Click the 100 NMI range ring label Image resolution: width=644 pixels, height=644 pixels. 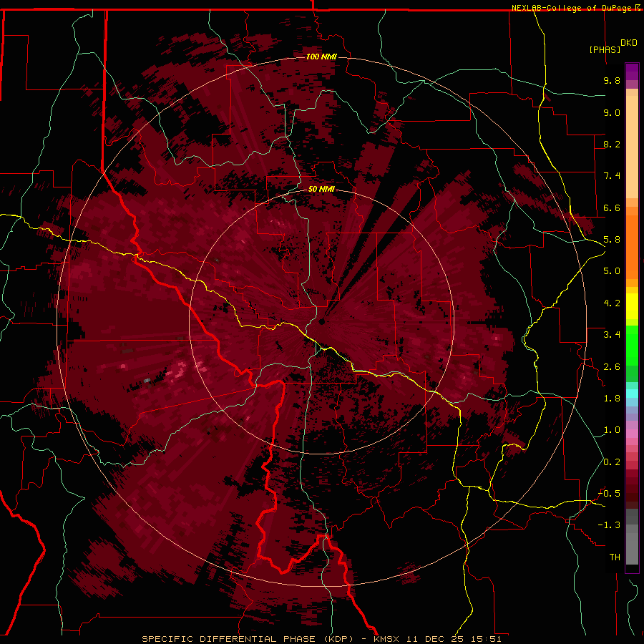321,57
